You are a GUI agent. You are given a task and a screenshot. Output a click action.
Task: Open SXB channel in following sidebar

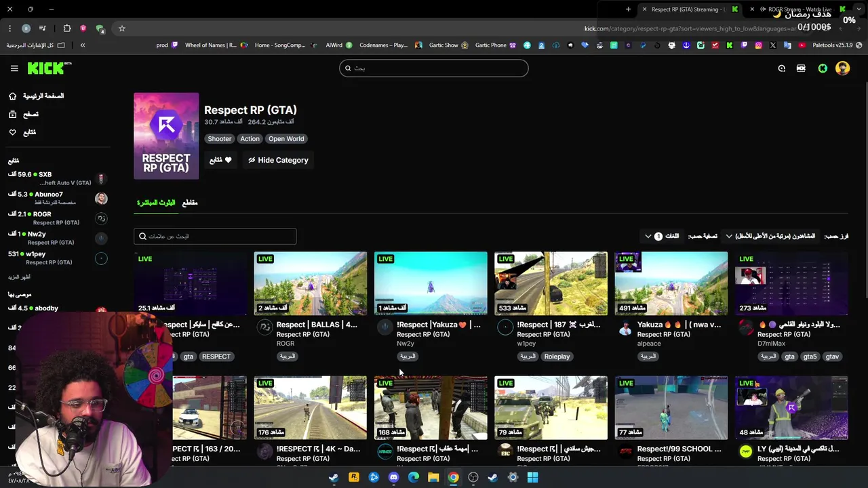tap(57, 178)
